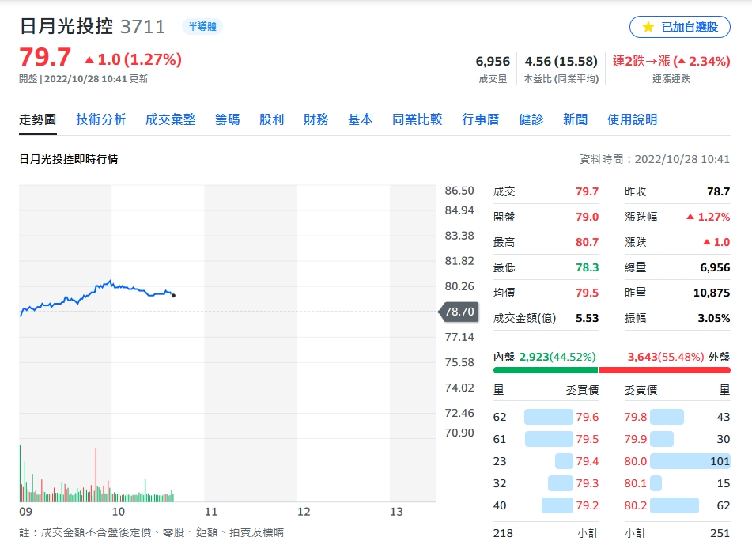Click the 均價 value 79.5
752x560 pixels.
click(587, 293)
